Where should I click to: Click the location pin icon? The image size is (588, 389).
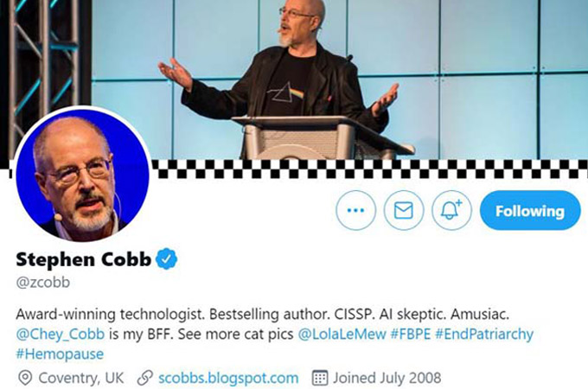click(25, 378)
